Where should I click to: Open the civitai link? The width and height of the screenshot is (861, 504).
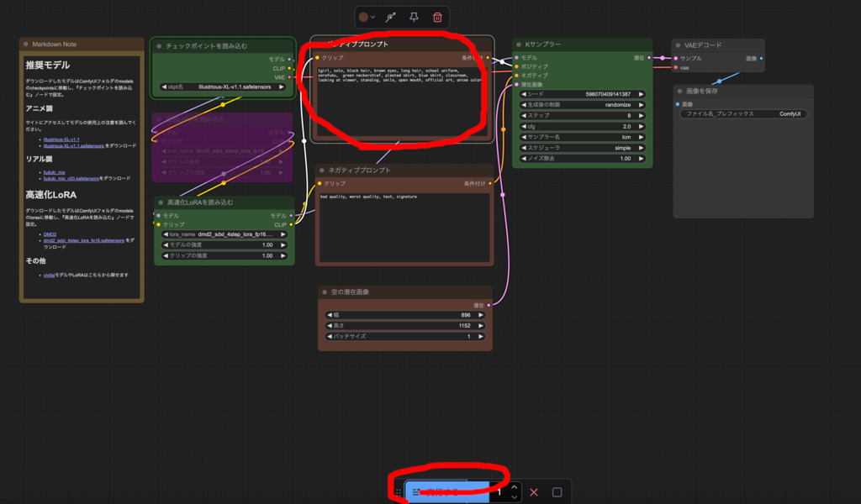tap(49, 276)
